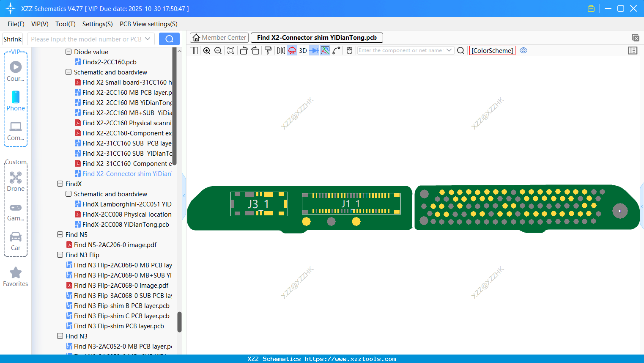Image resolution: width=644 pixels, height=363 pixels.
Task: Open the Favorites star
Action: tap(16, 277)
